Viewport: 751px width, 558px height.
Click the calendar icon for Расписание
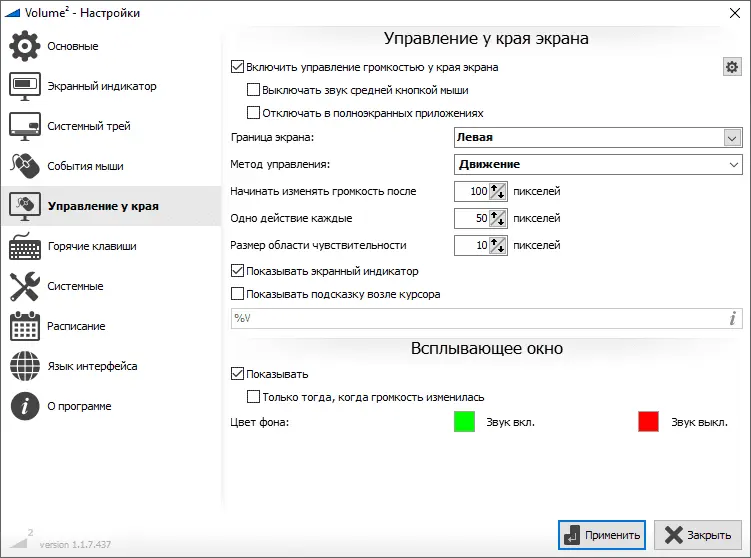[25, 326]
